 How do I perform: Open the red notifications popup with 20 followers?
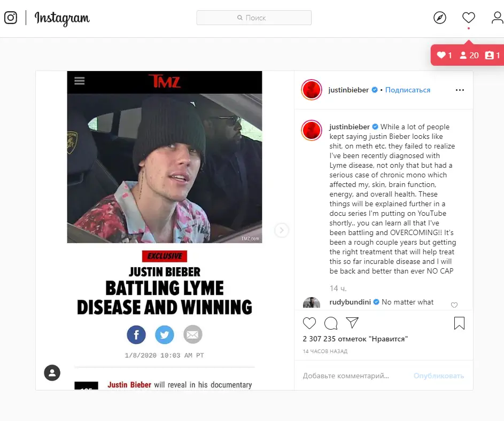(x=468, y=55)
